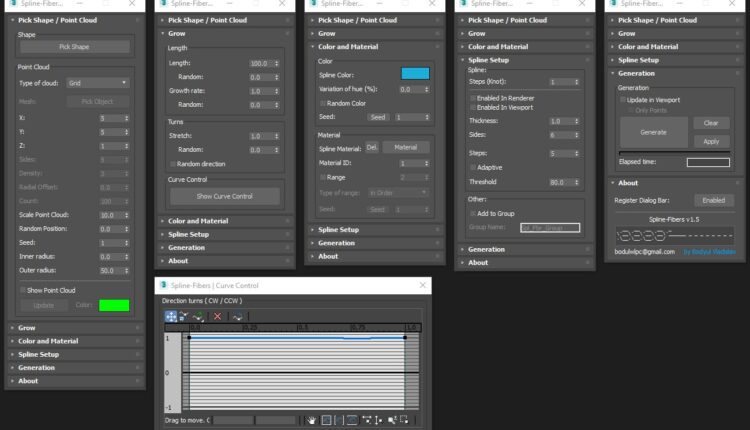Viewport: 750px width, 430px height.
Task: Open the green point cloud Color swatch
Action: click(x=114, y=305)
